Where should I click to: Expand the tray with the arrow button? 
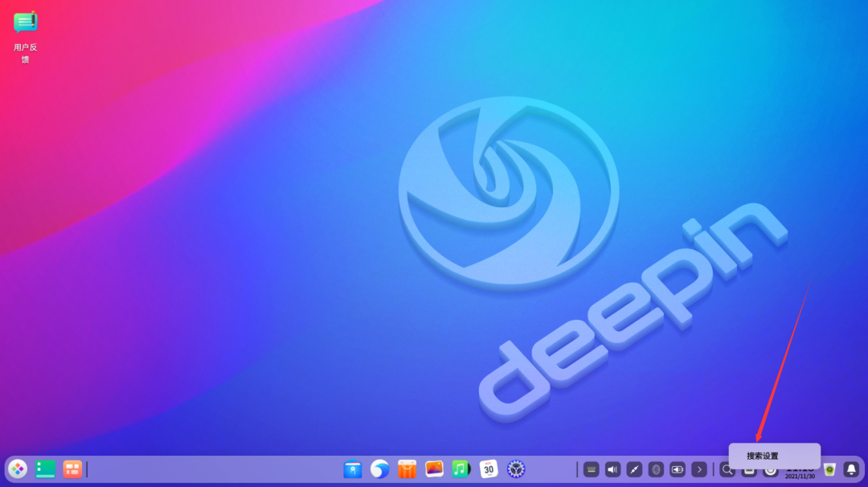699,470
